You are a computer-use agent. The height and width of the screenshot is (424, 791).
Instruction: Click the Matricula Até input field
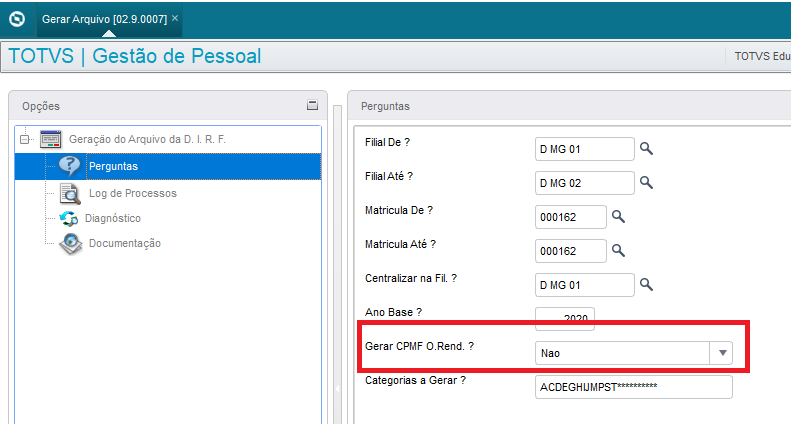tap(571, 251)
